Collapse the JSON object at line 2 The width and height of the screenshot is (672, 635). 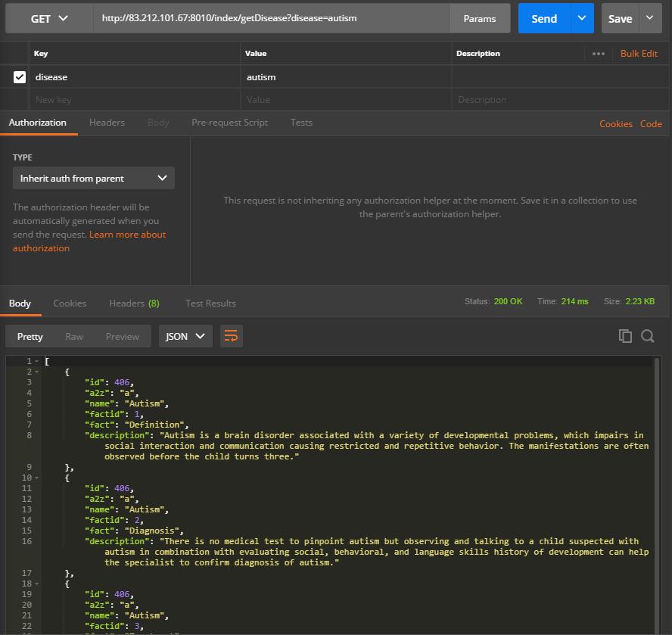pos(37,372)
